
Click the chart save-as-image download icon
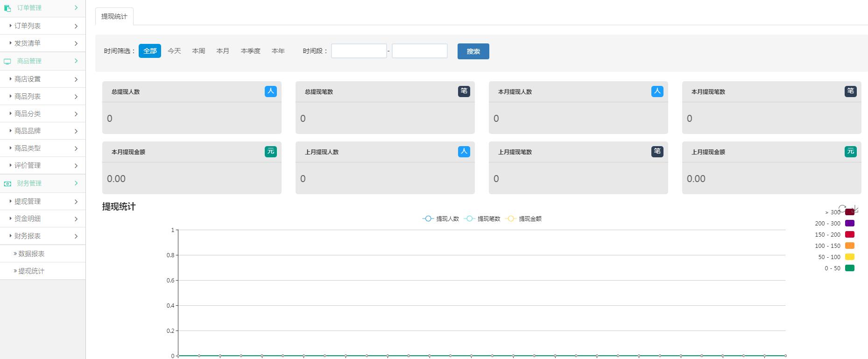(855, 209)
